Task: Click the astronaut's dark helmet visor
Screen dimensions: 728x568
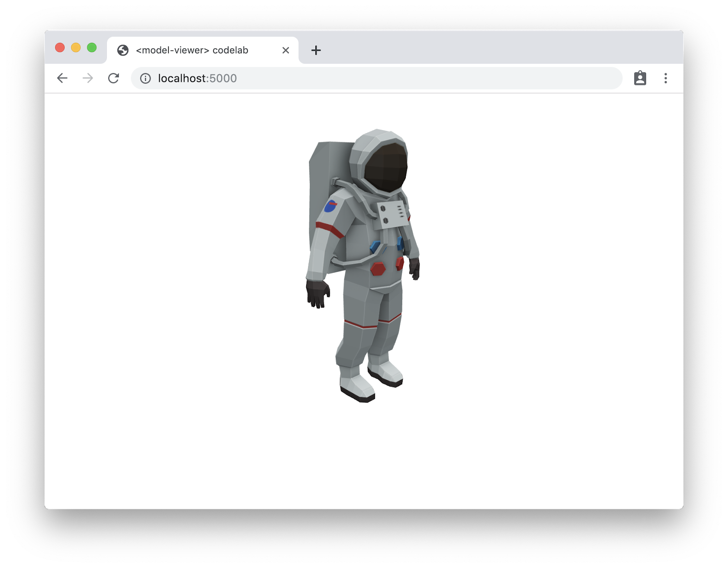Action: click(x=386, y=166)
